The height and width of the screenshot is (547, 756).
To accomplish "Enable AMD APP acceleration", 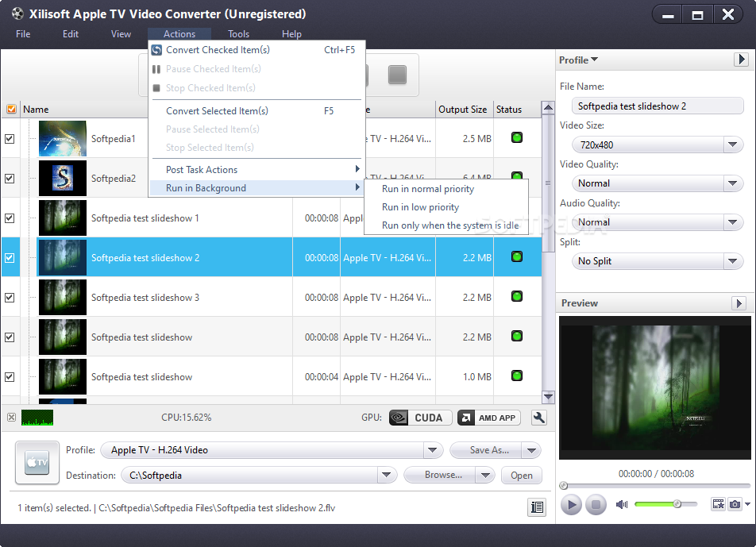I will 489,418.
